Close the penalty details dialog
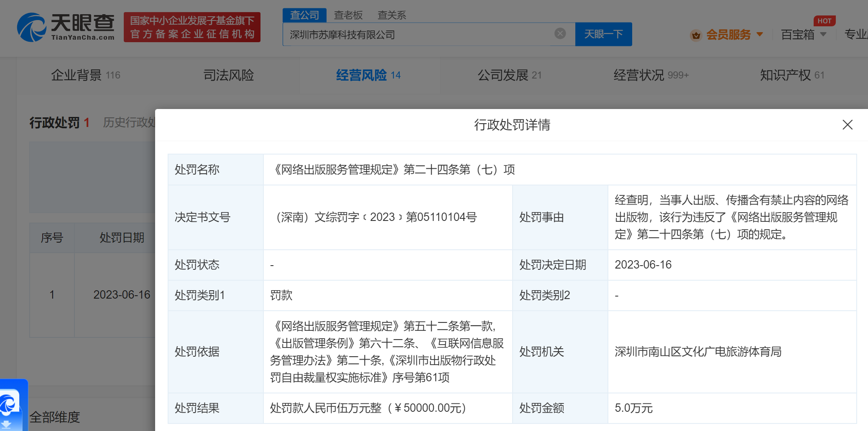The width and height of the screenshot is (868, 431). (x=847, y=125)
